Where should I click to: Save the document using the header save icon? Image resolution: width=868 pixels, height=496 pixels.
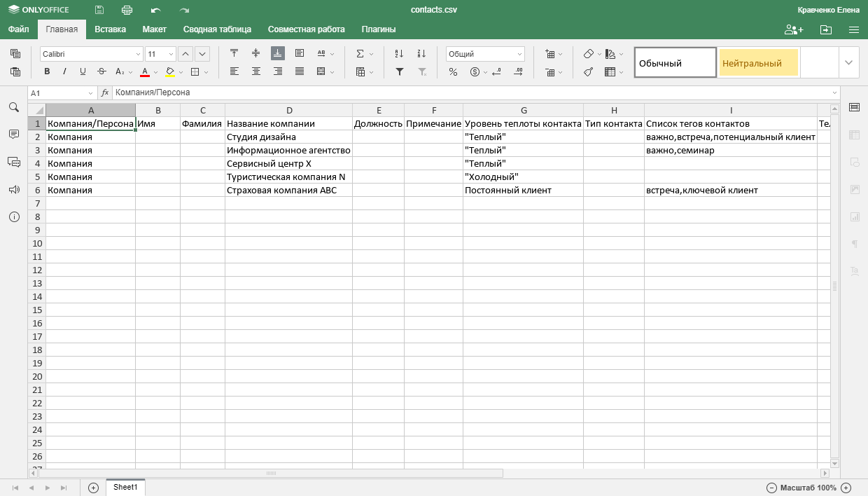(99, 10)
